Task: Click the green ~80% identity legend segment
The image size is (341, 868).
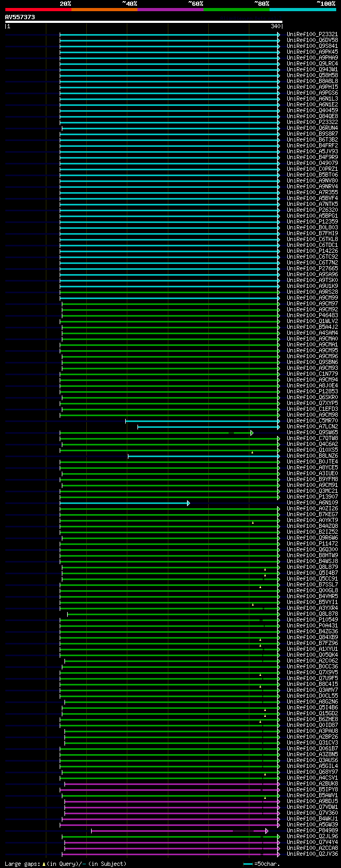Action: coord(236,10)
